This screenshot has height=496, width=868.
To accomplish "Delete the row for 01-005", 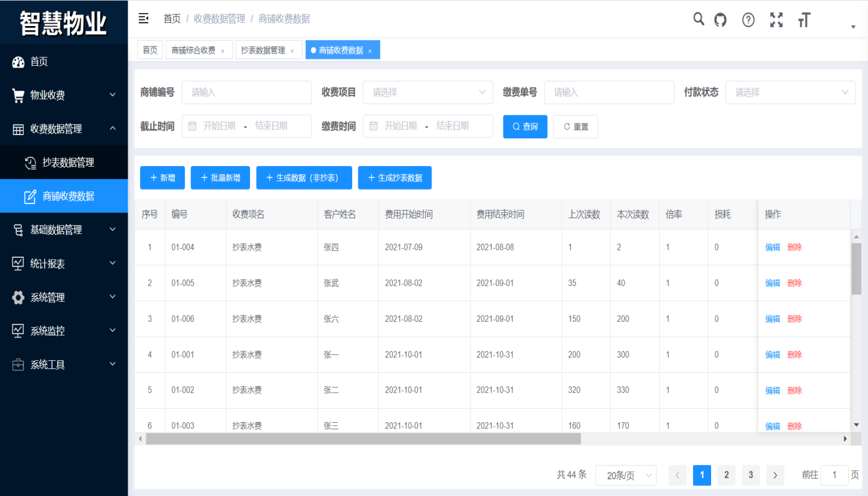I will (x=795, y=283).
